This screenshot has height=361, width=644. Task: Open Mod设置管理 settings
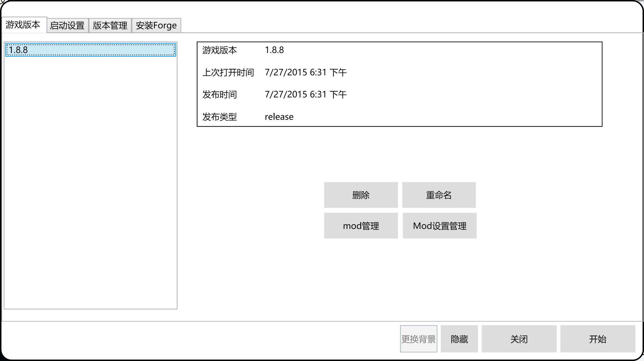[439, 225]
